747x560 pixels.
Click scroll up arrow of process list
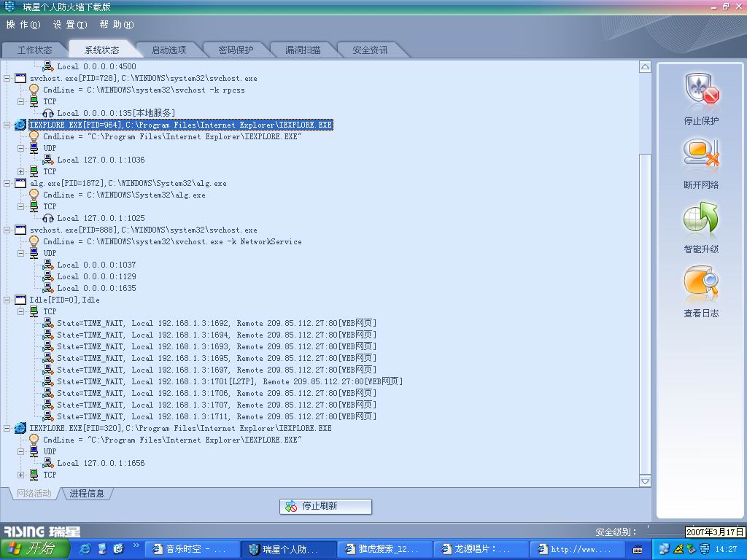(645, 66)
